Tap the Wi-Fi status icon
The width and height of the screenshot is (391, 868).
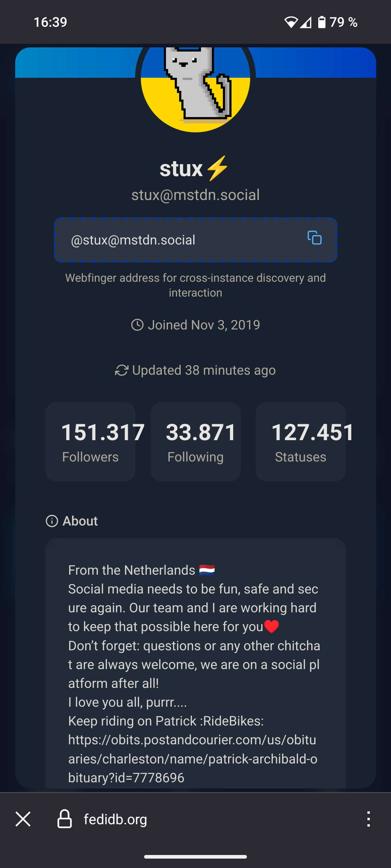[x=290, y=22]
